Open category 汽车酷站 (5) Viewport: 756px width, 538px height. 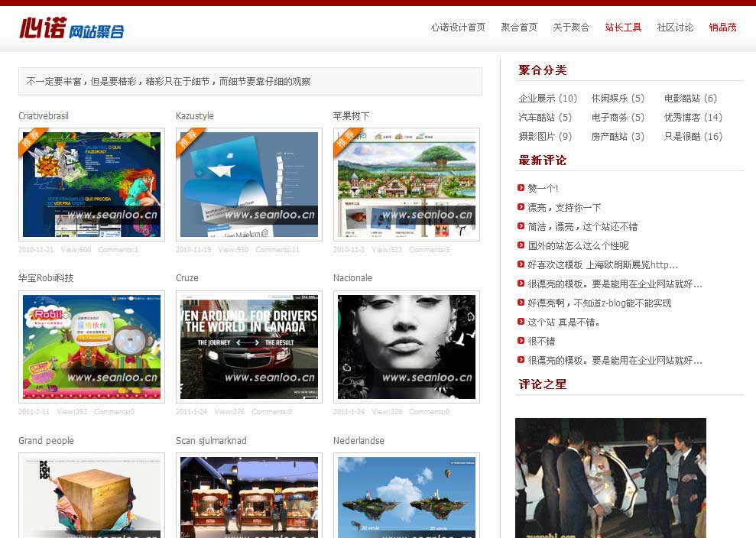point(545,118)
